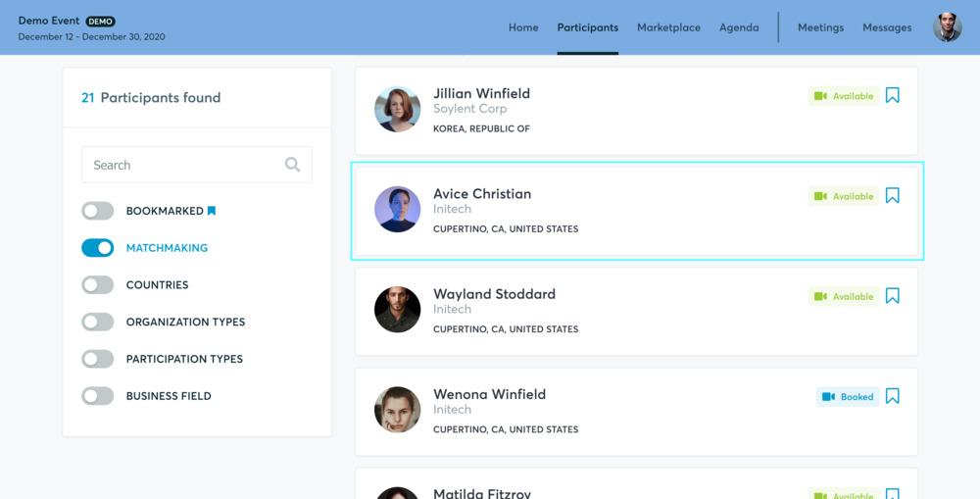Open Wayland Stoddard's profile photo
Screen dimensions: 980x499
click(x=398, y=310)
